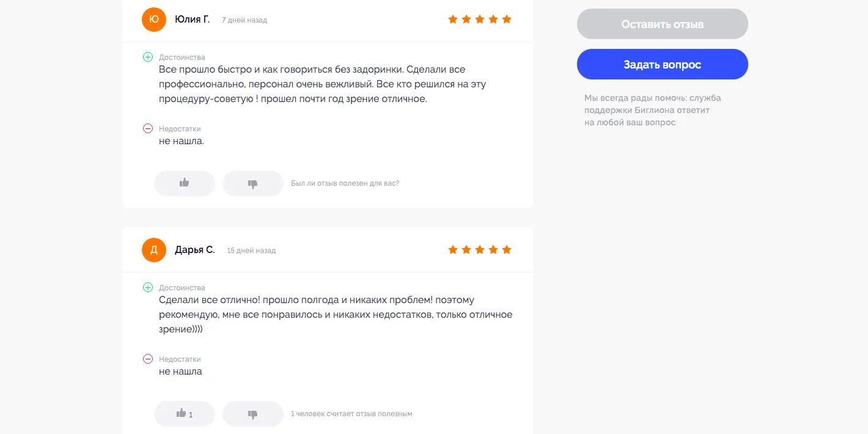Click the five-star rating on Юлия's review
The height and width of the screenshot is (434, 868).
pos(480,20)
